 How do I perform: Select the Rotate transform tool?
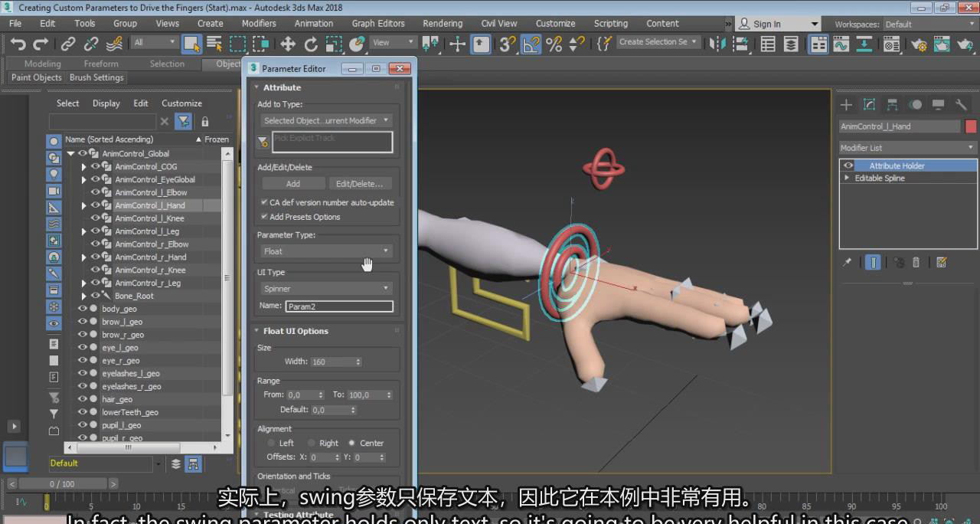point(311,44)
